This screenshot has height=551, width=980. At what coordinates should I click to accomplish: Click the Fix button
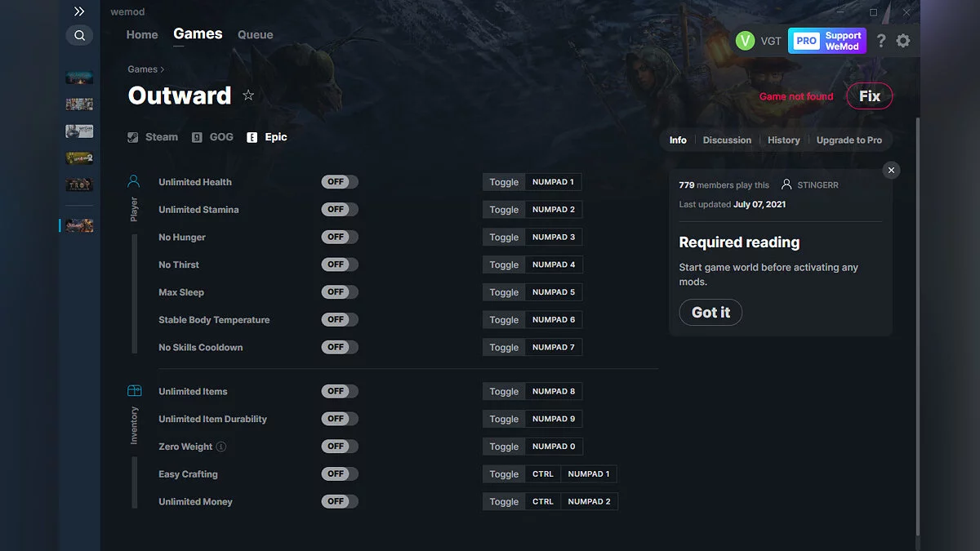[869, 96]
